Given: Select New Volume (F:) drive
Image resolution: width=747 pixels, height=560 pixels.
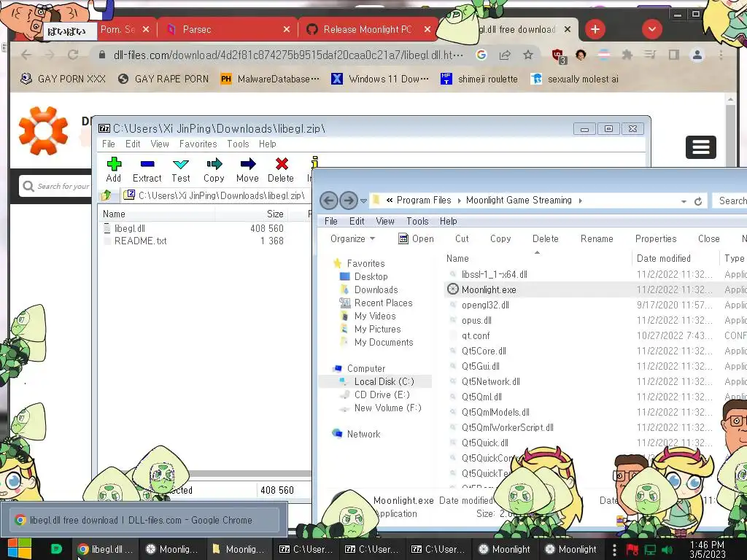Looking at the screenshot, I should pos(387,408).
